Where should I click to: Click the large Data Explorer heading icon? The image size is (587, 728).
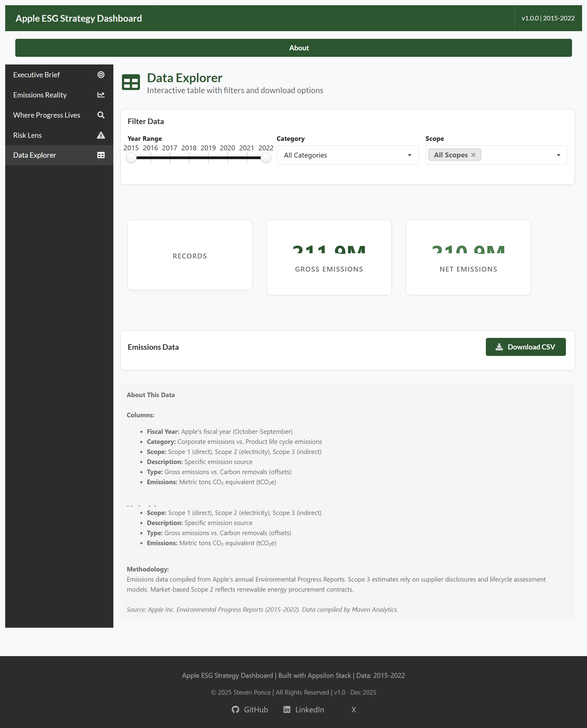[131, 82]
